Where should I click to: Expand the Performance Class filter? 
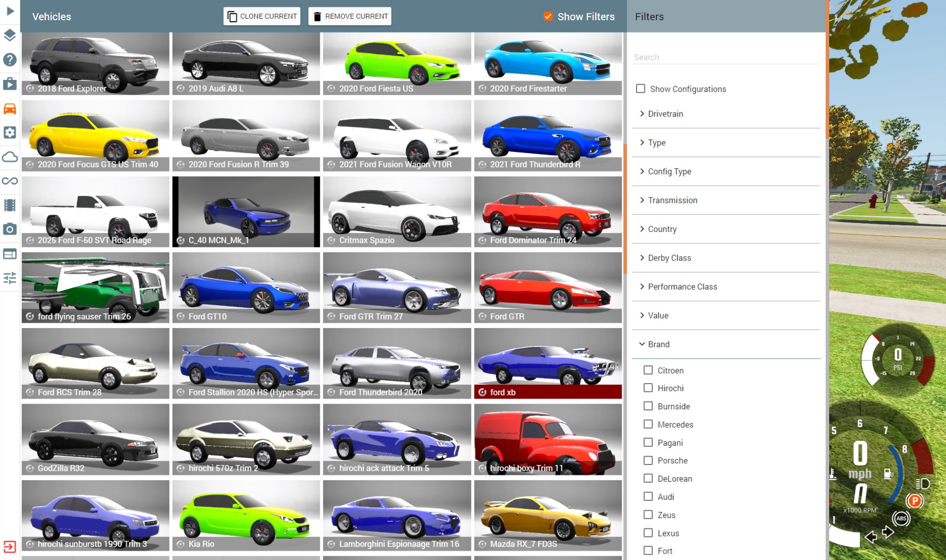pos(682,287)
